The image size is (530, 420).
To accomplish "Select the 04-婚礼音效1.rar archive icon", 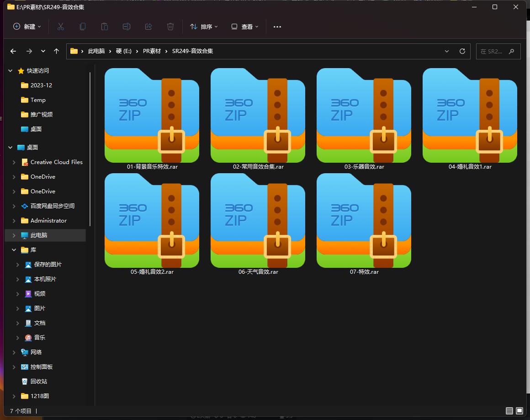I will click(x=470, y=115).
